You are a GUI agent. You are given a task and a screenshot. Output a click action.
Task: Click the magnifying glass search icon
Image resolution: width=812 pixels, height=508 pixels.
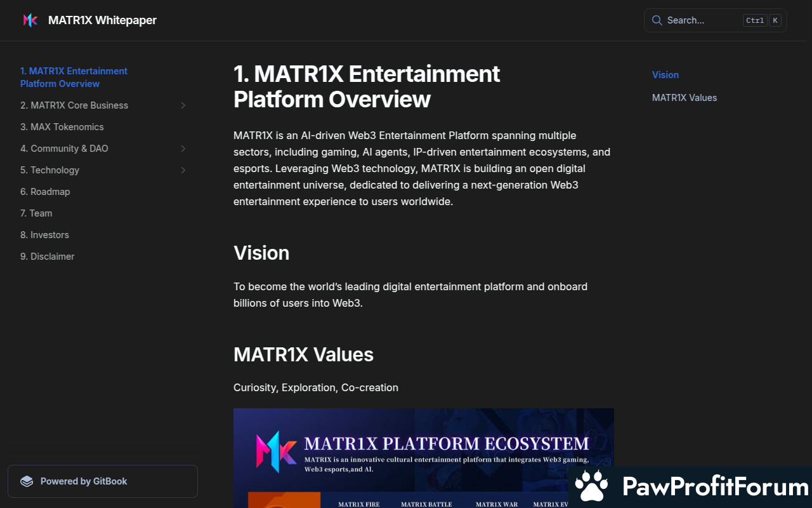point(657,20)
